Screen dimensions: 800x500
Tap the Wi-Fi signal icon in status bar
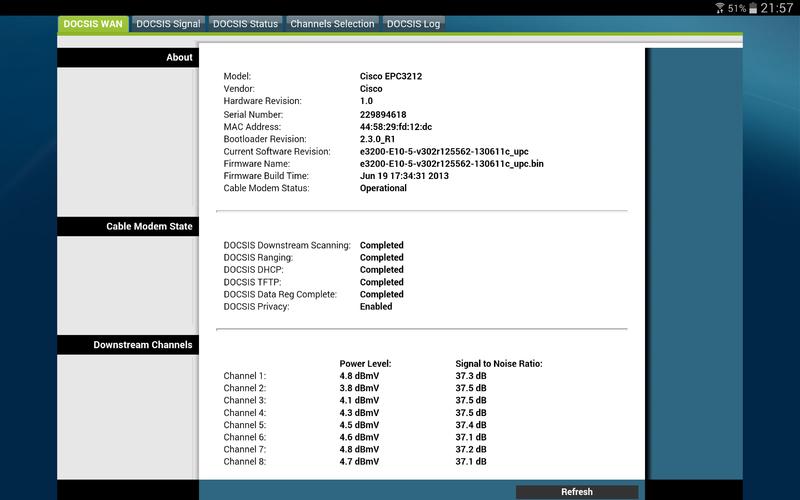pyautogui.click(x=719, y=8)
